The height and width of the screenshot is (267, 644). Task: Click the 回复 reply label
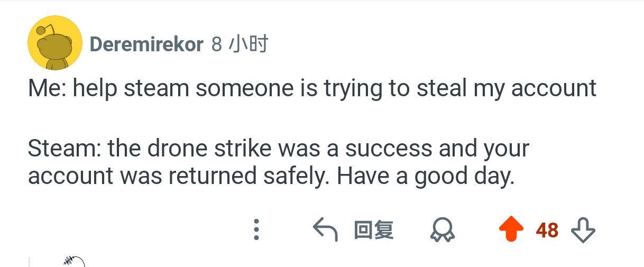[x=373, y=230]
